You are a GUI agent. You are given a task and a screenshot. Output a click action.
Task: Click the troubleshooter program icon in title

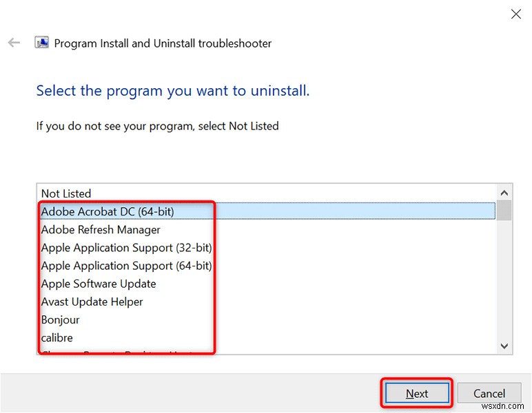coord(42,43)
